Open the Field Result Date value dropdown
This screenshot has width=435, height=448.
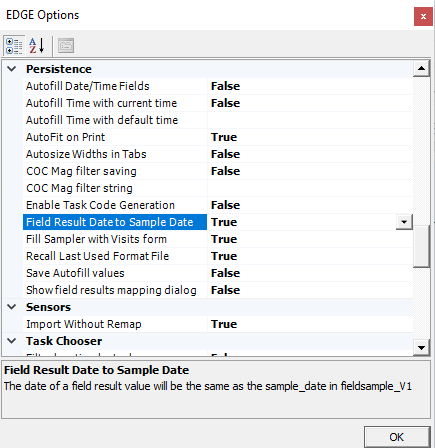(404, 222)
